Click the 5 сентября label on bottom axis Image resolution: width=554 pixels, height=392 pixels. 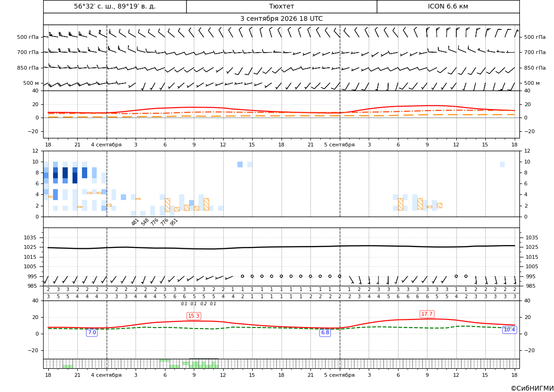(339, 375)
